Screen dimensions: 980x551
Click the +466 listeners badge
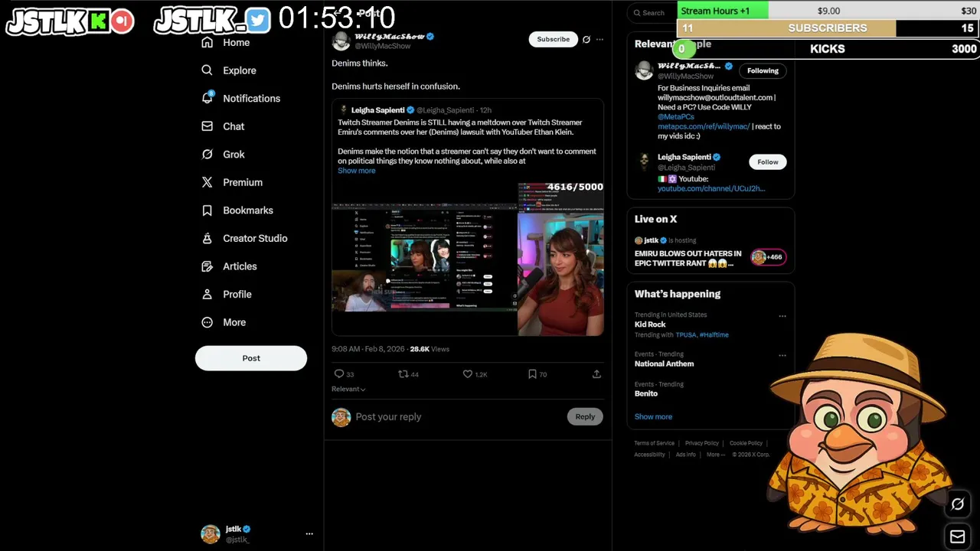(768, 257)
